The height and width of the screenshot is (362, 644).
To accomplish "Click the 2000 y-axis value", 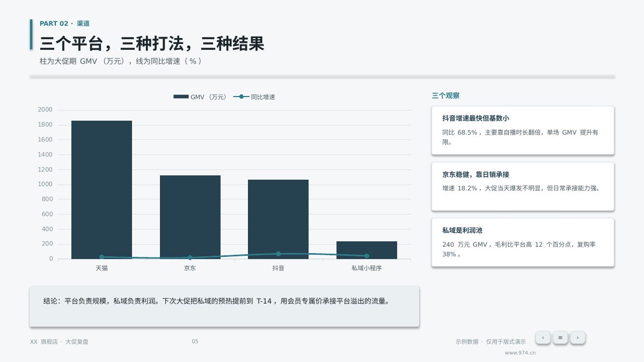I will [45, 110].
